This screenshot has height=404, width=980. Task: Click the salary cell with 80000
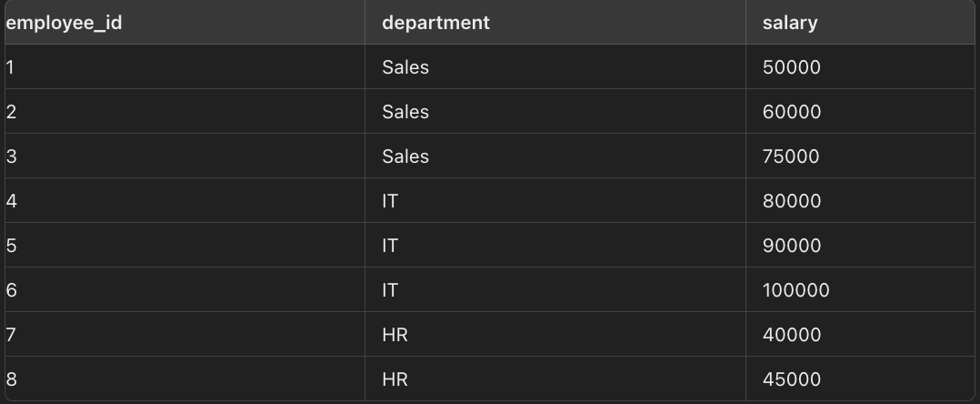792,201
